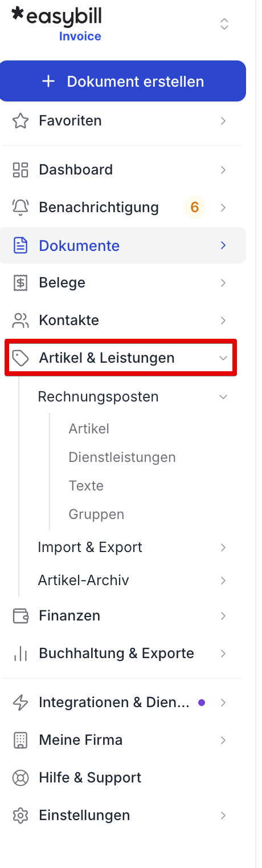Screen dimensions: 262x868
Task: Click the Benachrichtigung bell icon
Action: click(x=21, y=208)
